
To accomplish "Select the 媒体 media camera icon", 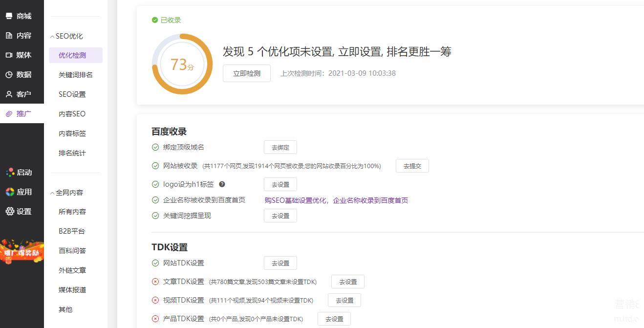I will click(x=9, y=55).
